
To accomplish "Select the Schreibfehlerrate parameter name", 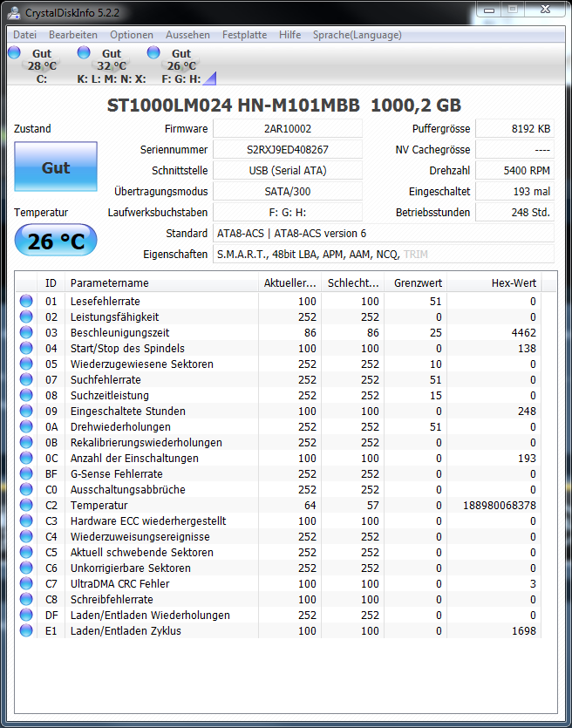I will tap(112, 599).
